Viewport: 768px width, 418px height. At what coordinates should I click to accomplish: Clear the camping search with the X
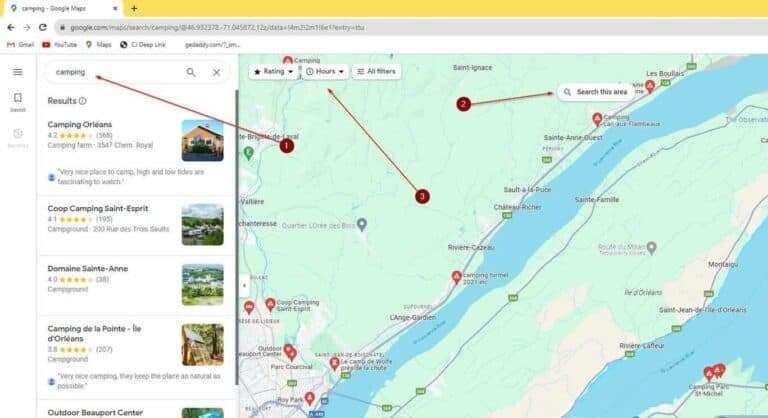[x=216, y=72]
